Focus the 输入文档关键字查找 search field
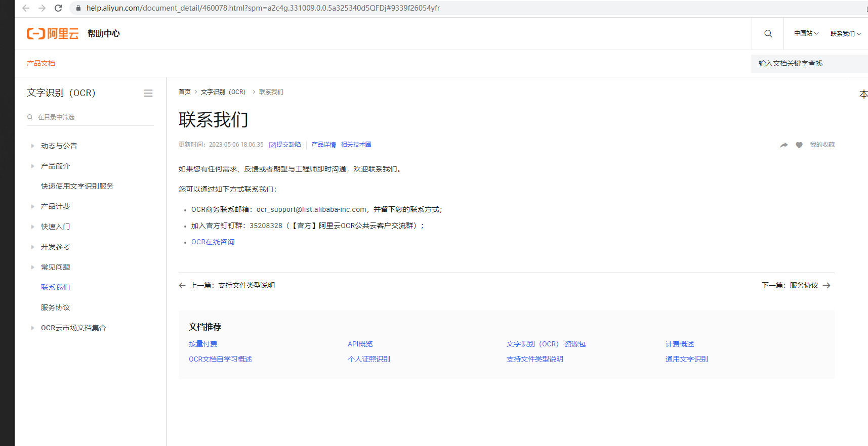This screenshot has width=868, height=446. tap(809, 63)
